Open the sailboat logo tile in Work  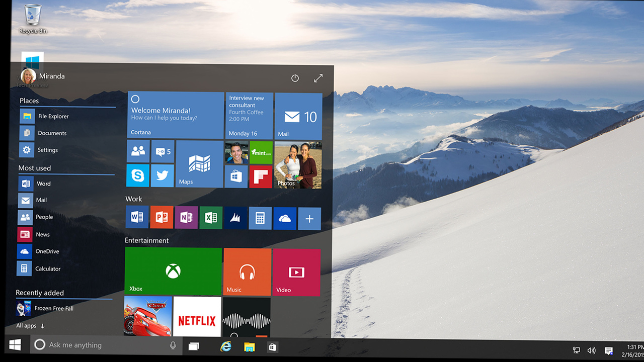pos(235,218)
